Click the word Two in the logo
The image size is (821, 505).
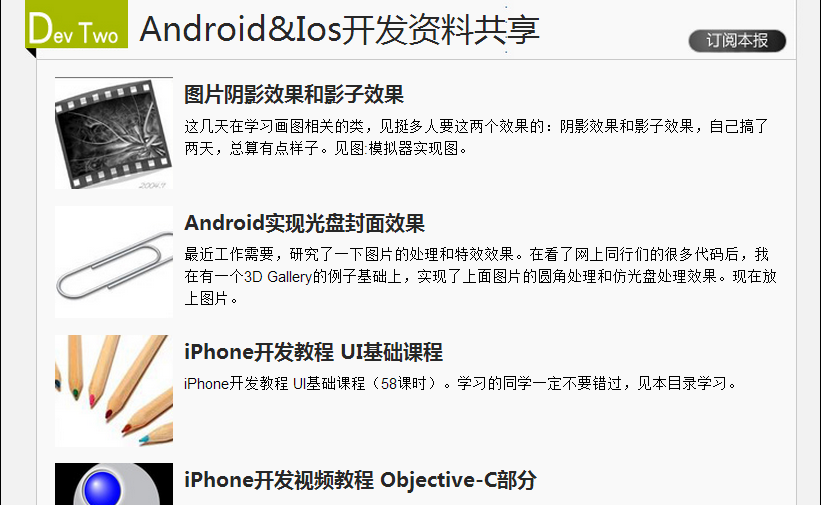[98, 33]
